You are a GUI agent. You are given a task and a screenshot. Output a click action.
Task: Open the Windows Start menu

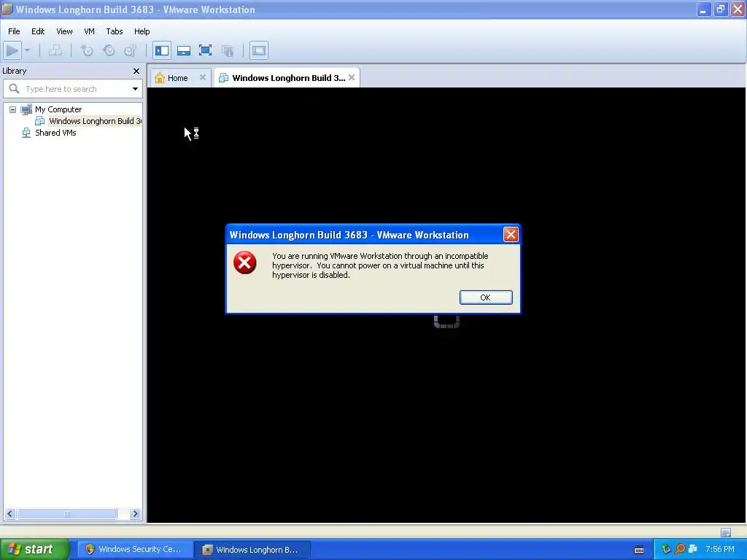(x=34, y=549)
